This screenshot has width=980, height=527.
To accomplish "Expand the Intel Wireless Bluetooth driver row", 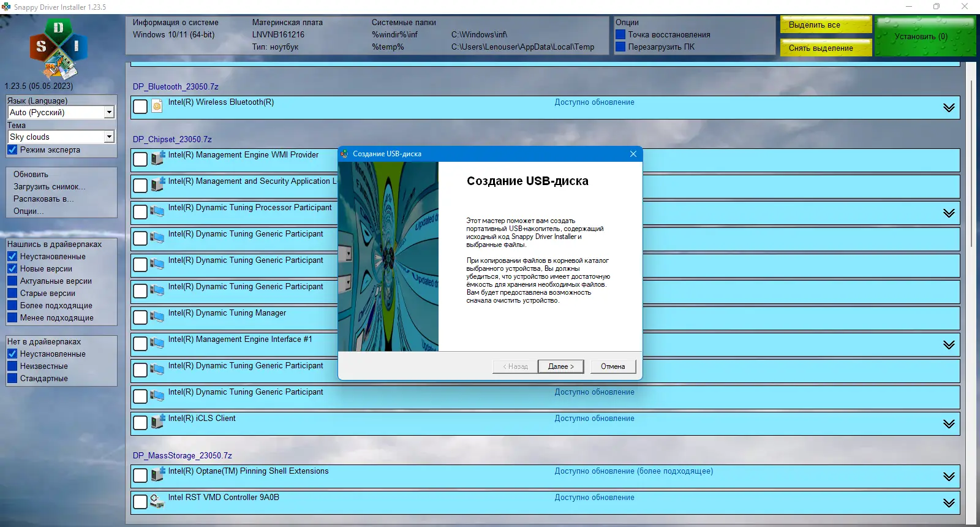I will click(949, 108).
